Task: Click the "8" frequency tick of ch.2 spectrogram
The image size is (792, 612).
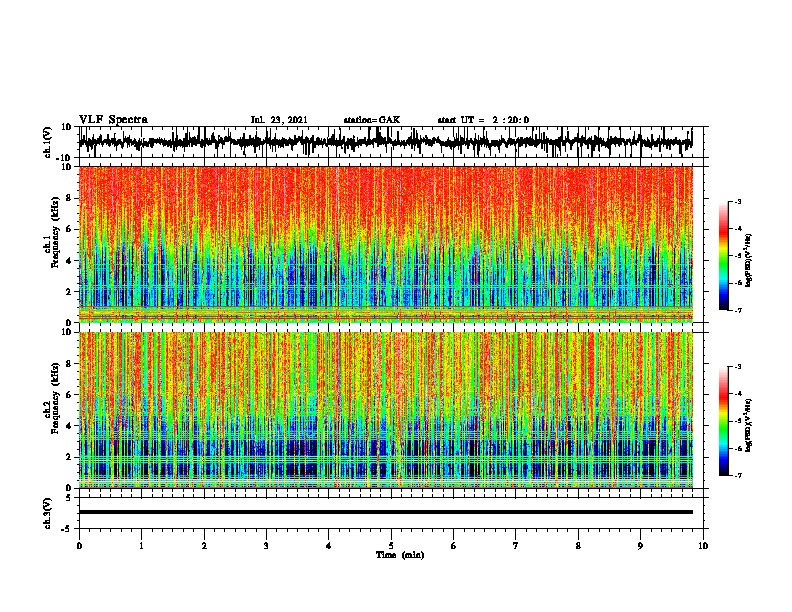Action: click(x=70, y=364)
